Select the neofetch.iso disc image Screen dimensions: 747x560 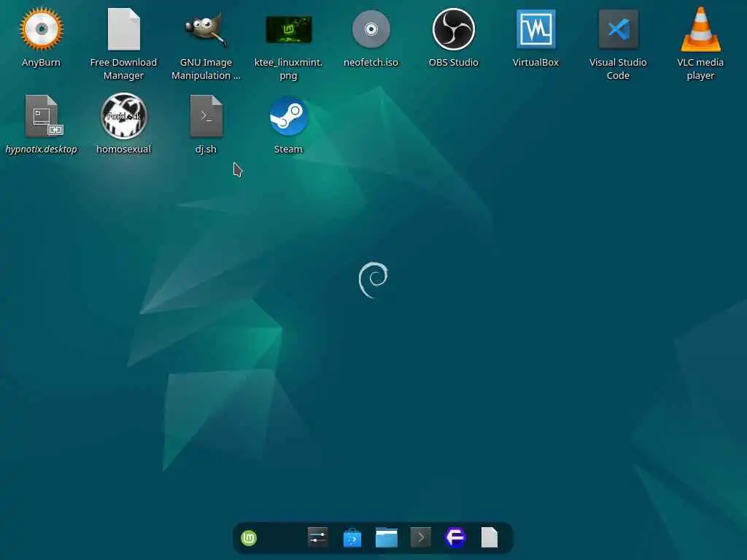tap(371, 29)
